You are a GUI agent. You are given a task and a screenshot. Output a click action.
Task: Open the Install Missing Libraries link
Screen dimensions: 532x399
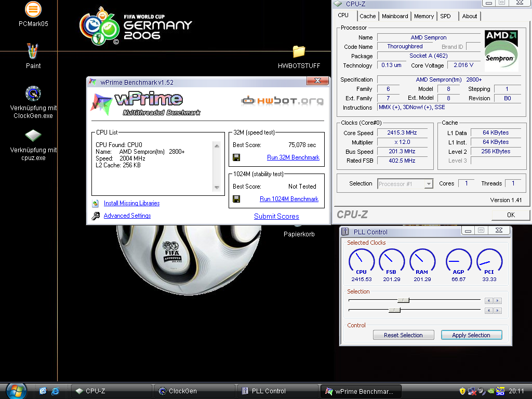click(x=131, y=203)
